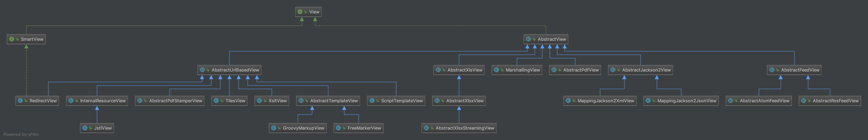868x140 pixels.
Task: Select the AbstractRssFeedView node
Action: [x=830, y=101]
